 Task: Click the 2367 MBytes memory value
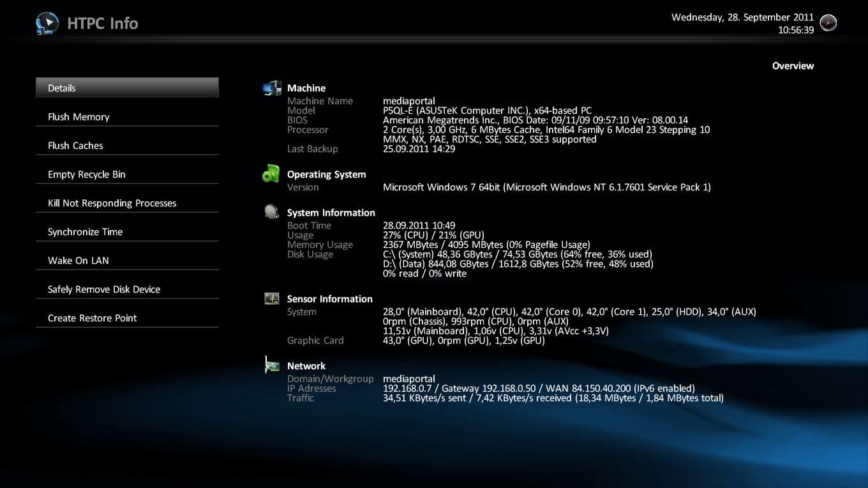click(486, 245)
